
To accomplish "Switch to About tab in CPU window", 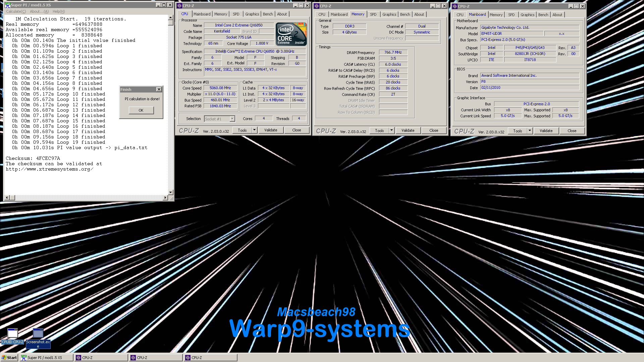I will (282, 14).
